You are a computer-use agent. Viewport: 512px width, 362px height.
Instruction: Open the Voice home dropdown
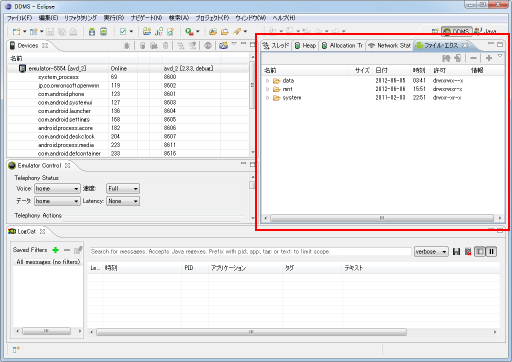[x=57, y=189]
